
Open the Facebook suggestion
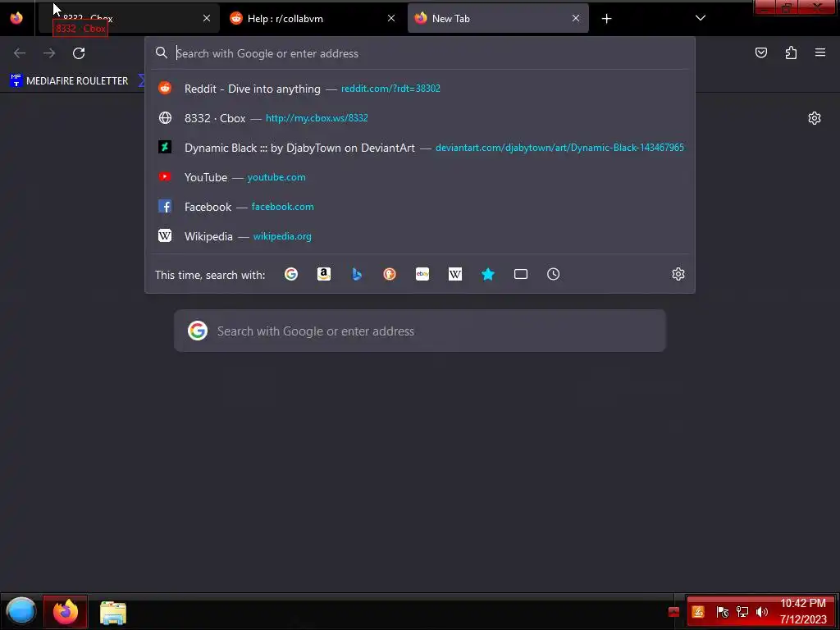click(420, 207)
